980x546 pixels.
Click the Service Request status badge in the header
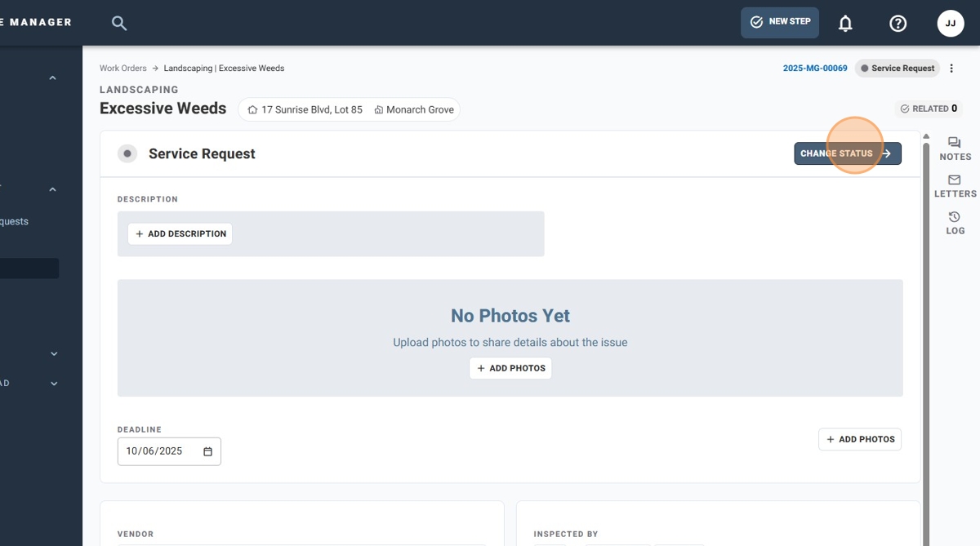[x=898, y=69]
